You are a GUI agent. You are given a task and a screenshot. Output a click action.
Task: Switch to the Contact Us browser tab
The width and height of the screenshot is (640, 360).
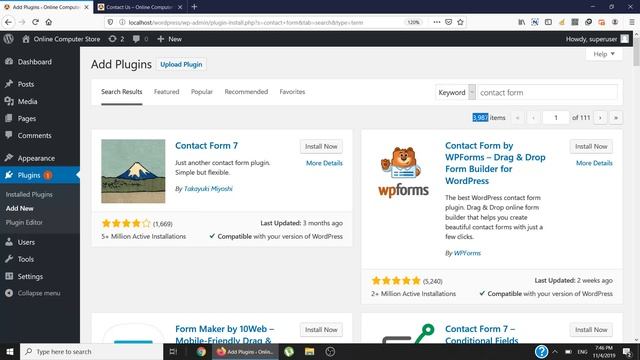[x=140, y=7]
